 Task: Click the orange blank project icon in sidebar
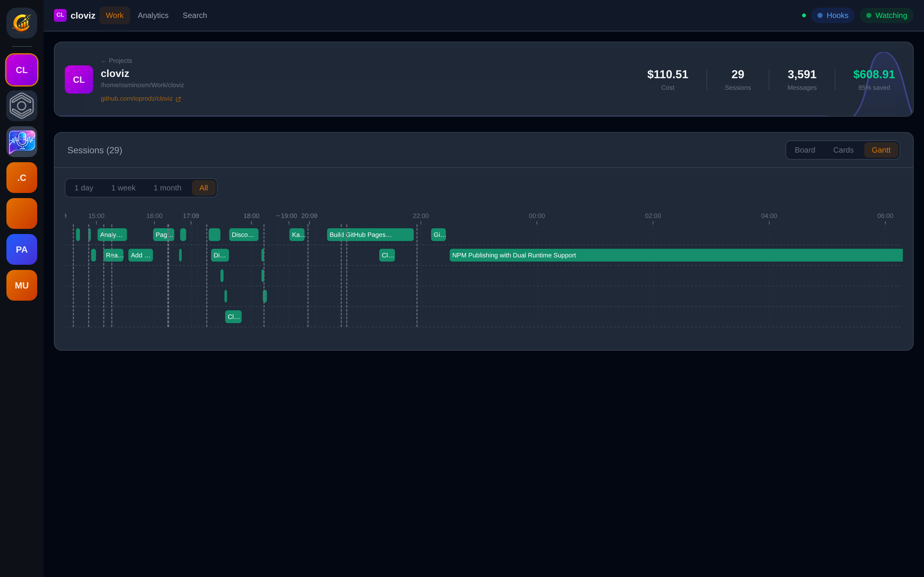tap(22, 213)
